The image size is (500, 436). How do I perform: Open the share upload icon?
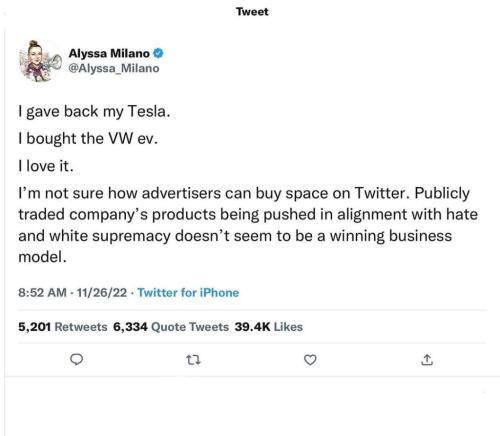[427, 360]
